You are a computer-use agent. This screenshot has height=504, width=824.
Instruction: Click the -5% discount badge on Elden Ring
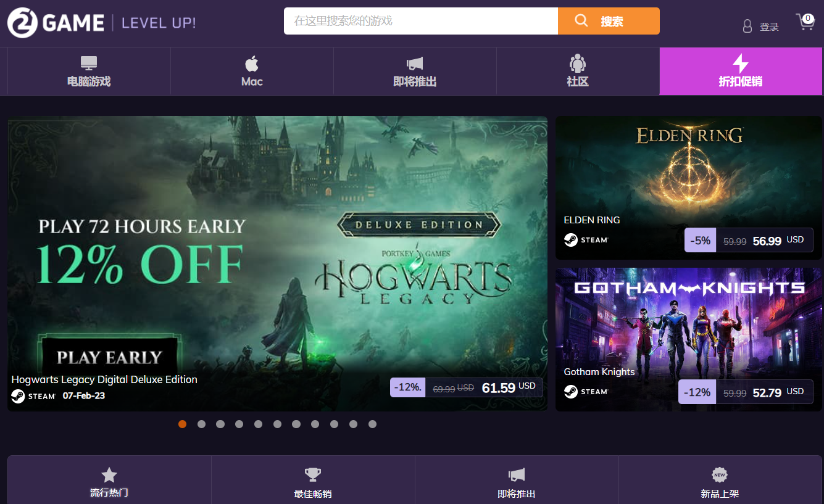(700, 241)
